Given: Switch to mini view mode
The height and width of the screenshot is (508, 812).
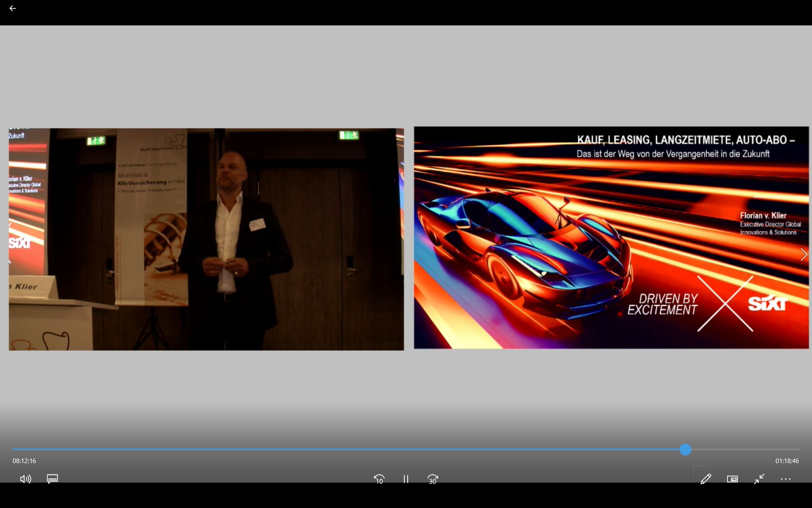Looking at the screenshot, I should 732,479.
